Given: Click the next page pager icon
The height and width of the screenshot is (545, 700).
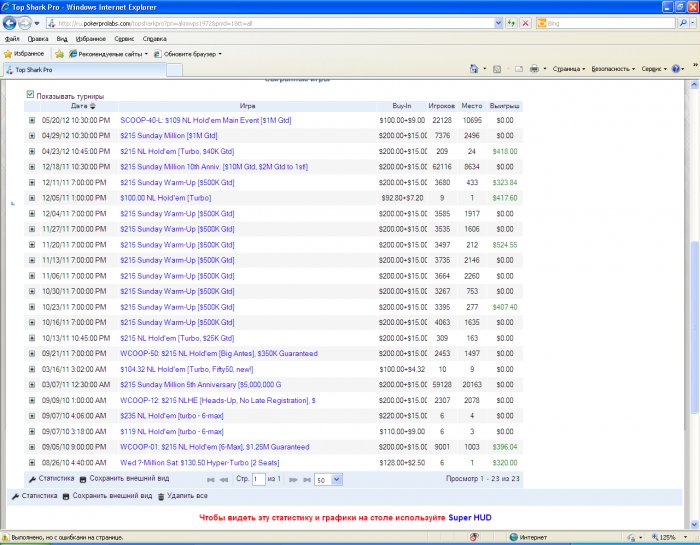Looking at the screenshot, I should tap(293, 480).
